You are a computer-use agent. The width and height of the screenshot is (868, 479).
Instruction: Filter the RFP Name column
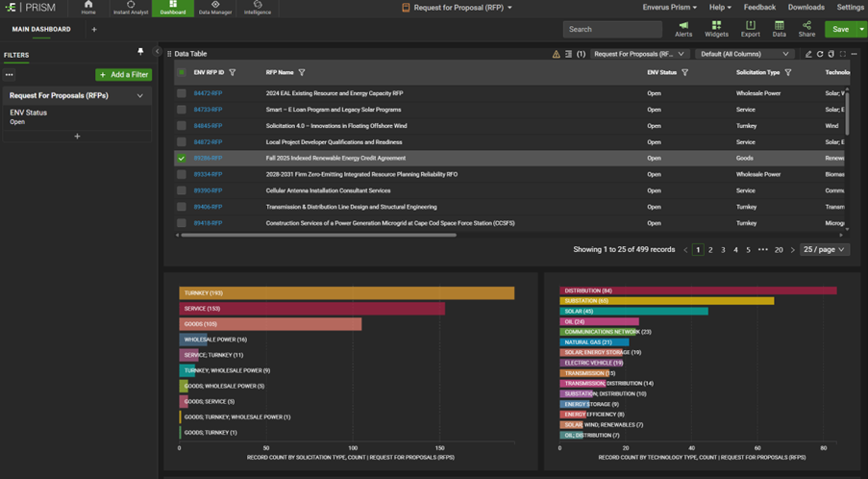pyautogui.click(x=302, y=72)
